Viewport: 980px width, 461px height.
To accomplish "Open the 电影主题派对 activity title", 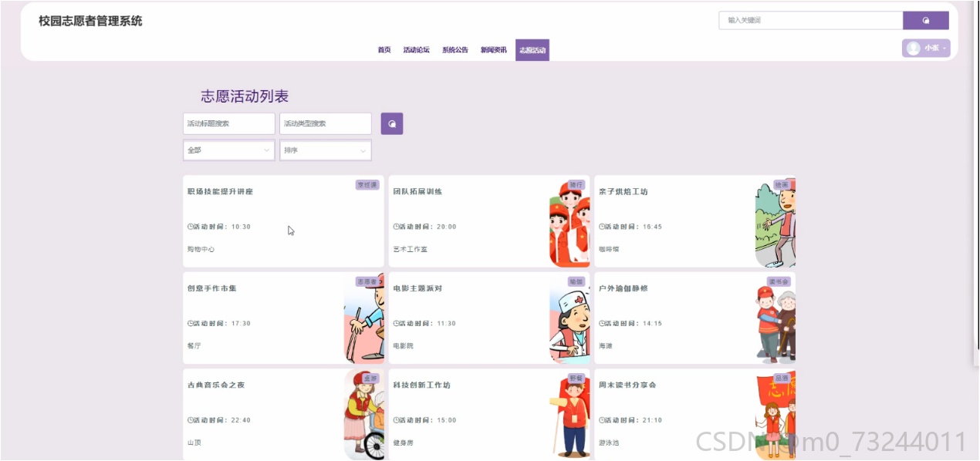I will tap(417, 288).
